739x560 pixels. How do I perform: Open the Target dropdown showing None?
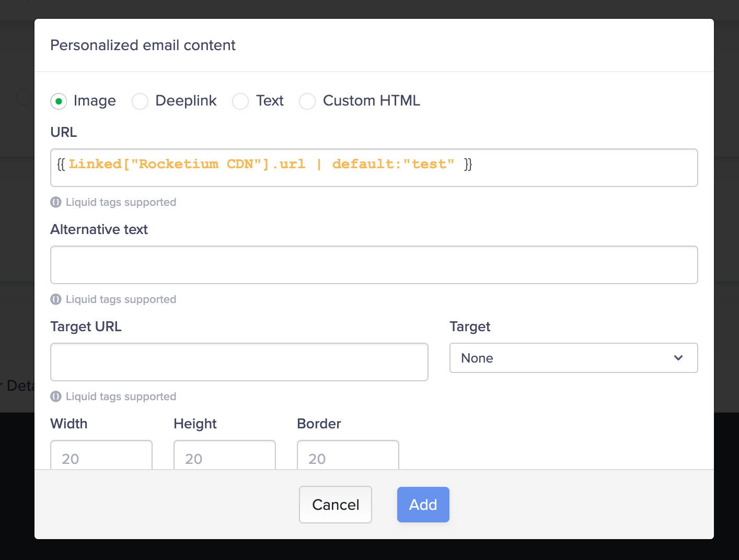pyautogui.click(x=574, y=358)
